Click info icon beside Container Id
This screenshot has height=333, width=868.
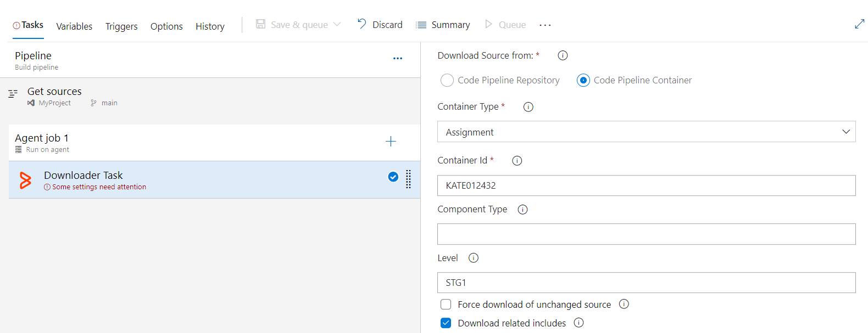click(x=517, y=161)
